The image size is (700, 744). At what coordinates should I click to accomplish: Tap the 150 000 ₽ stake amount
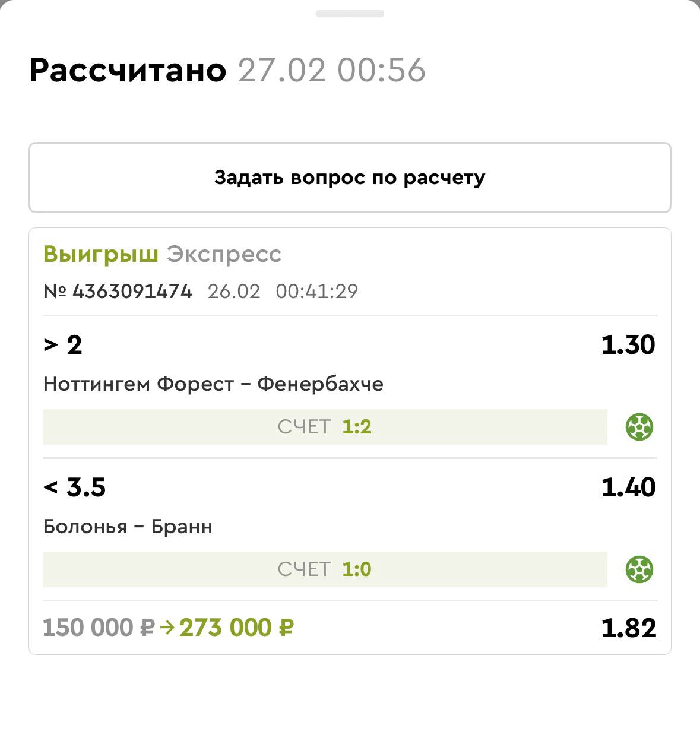point(99,628)
